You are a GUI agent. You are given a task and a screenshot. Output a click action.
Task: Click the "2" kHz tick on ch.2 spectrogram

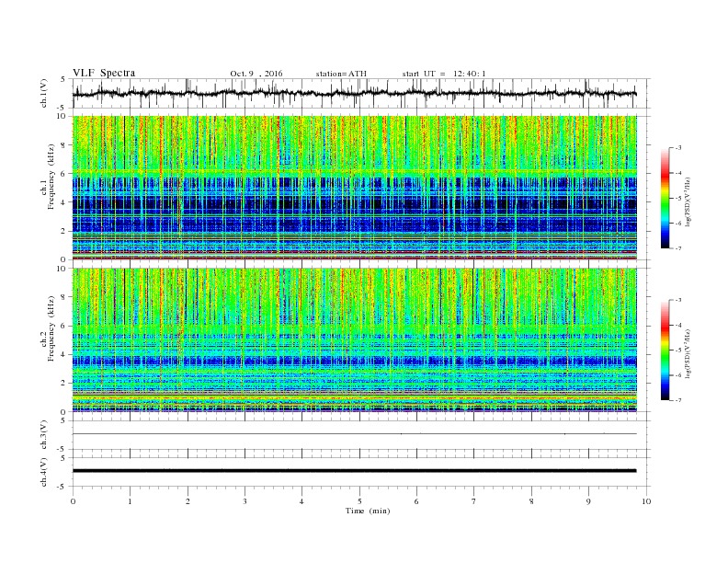(64, 384)
